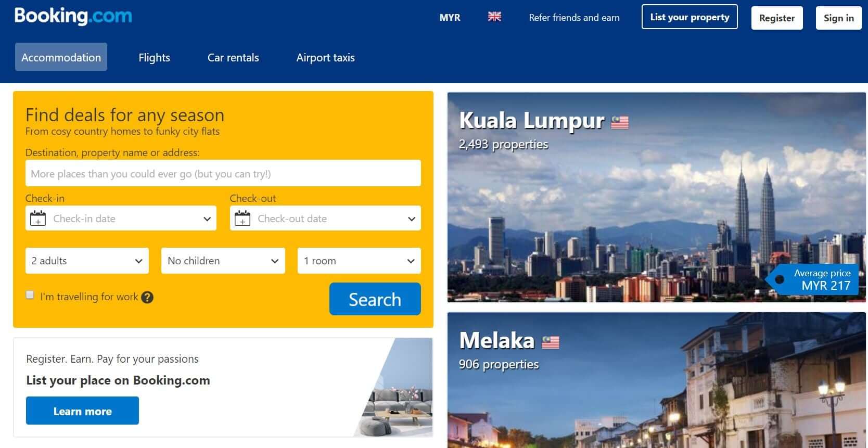Click the Sign in button
This screenshot has height=448, width=868.
click(839, 18)
